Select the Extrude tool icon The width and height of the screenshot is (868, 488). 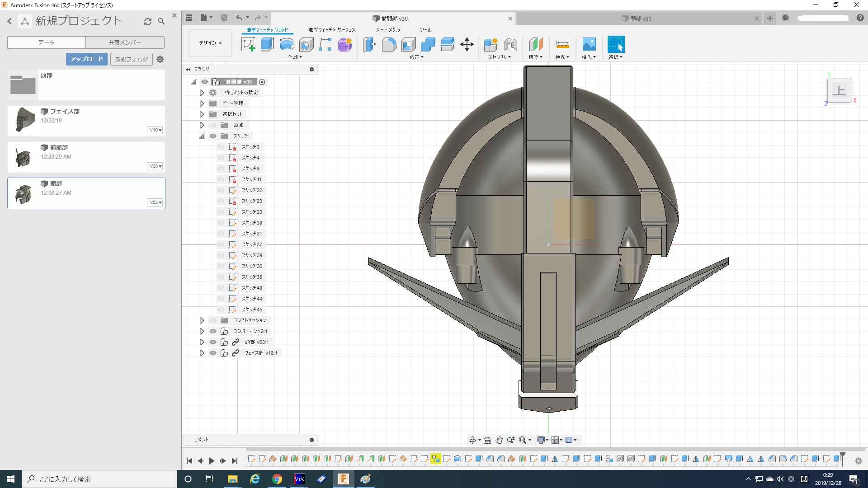coord(267,44)
